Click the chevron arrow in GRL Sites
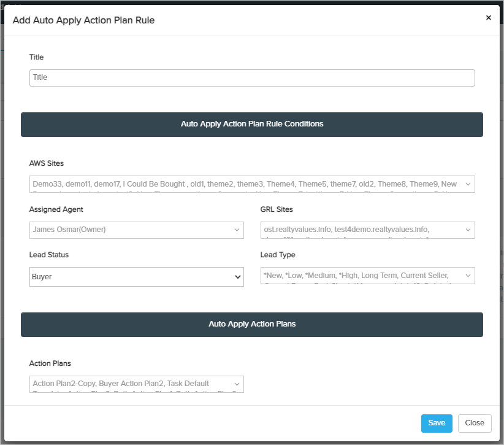 (468, 230)
